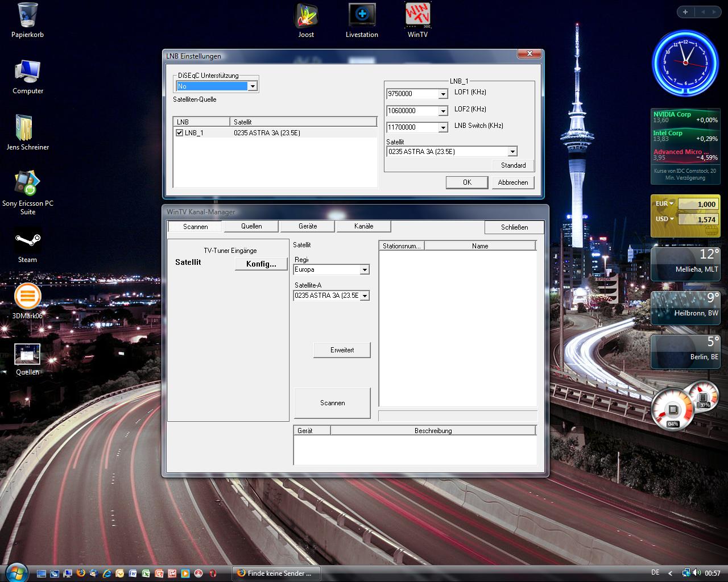
Task: Click the EUR 1,000 value field
Action: point(698,204)
